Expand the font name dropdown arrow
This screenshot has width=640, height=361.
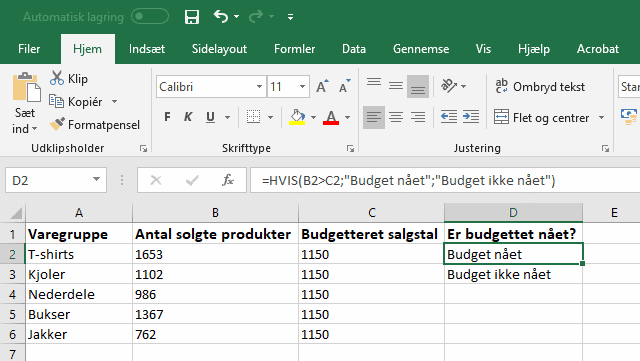[x=259, y=87]
